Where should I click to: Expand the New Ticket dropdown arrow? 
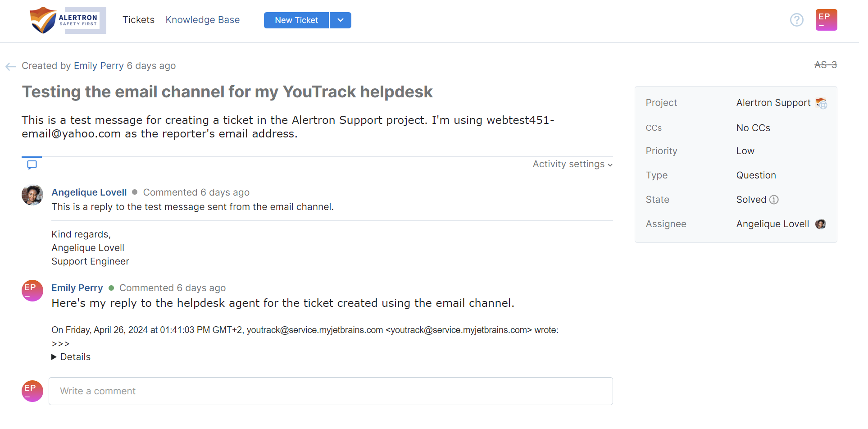[x=341, y=20]
